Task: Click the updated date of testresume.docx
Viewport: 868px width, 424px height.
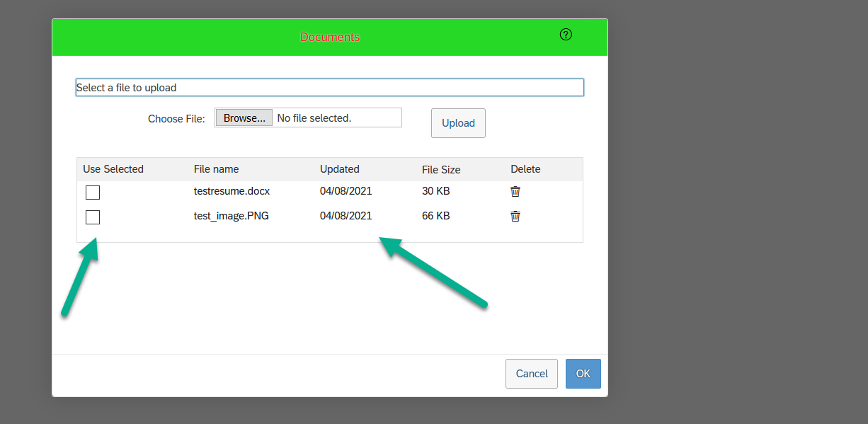Action: (346, 191)
